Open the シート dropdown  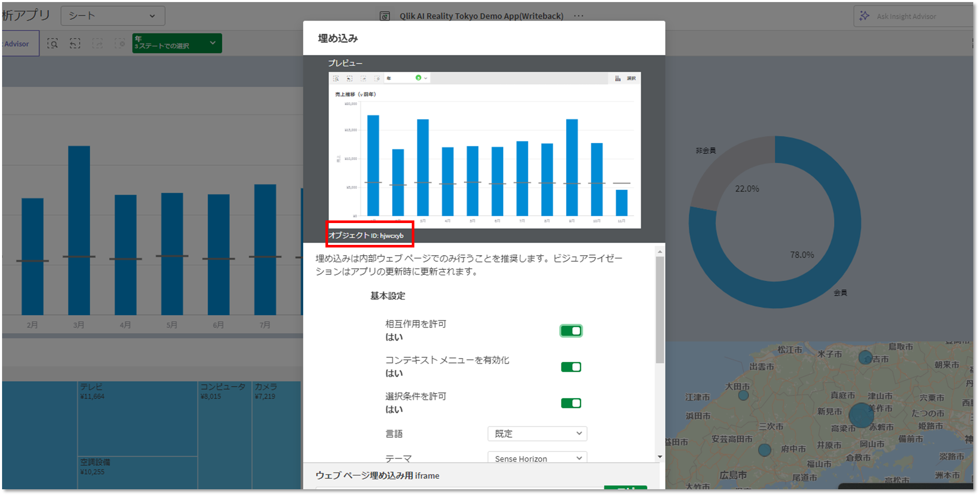pyautogui.click(x=113, y=16)
